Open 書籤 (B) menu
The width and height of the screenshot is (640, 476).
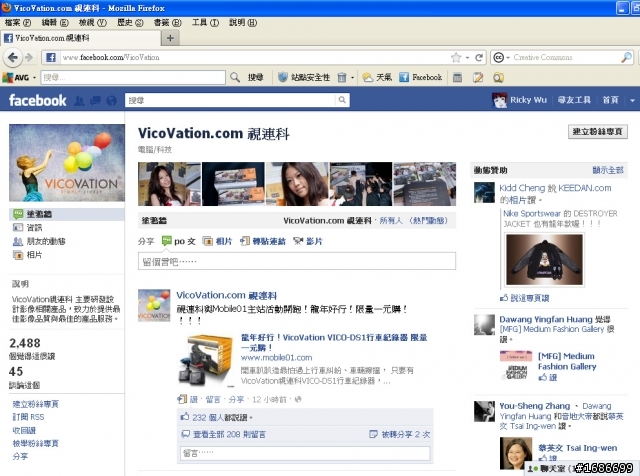coord(167,23)
